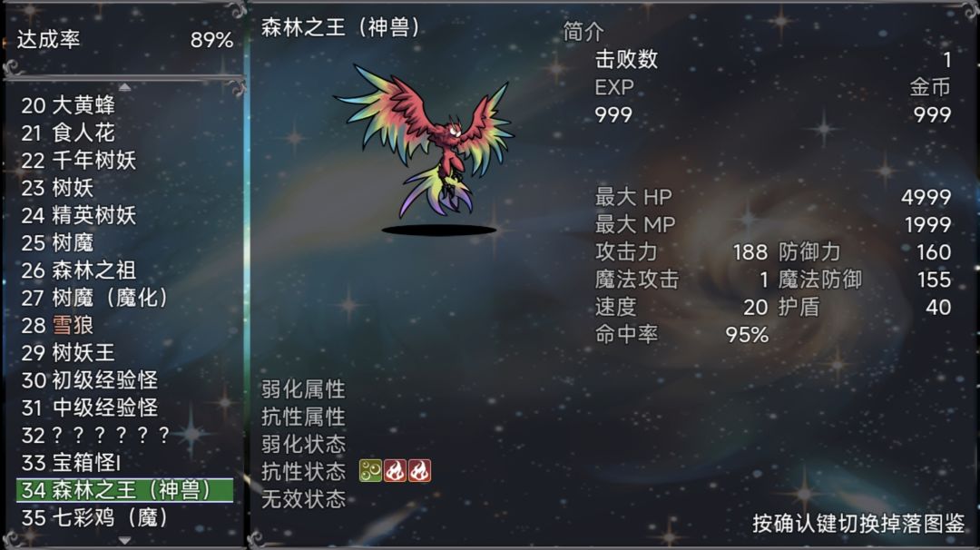Click the 按确认键切换掉落图鉴 prompt

tap(858, 523)
